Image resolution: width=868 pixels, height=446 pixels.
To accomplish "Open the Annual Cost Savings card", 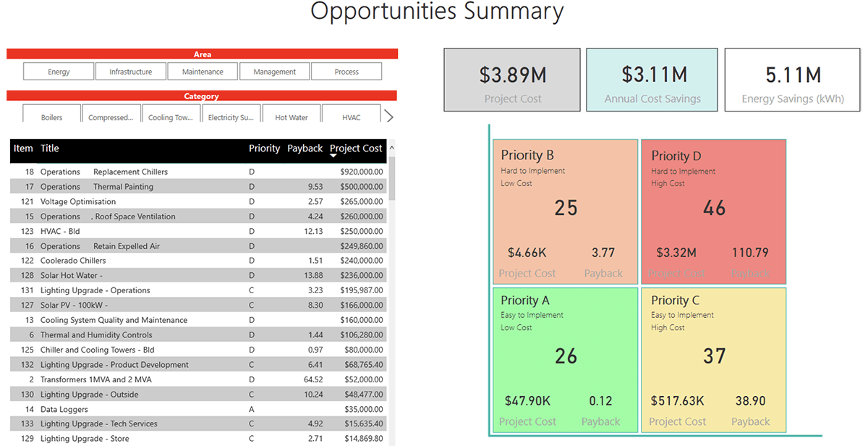I will pos(652,80).
